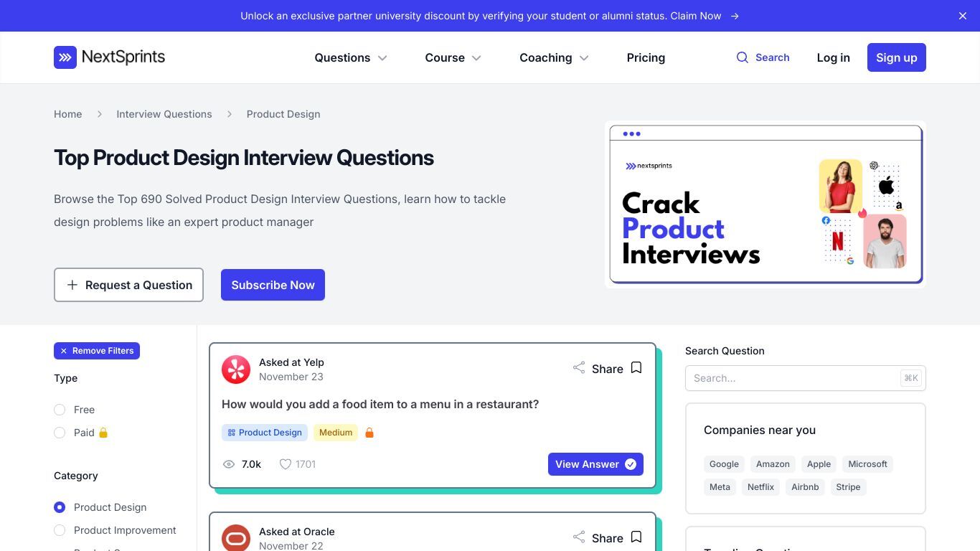Click the search magnifier icon
The image size is (980, 551).
tap(743, 57)
